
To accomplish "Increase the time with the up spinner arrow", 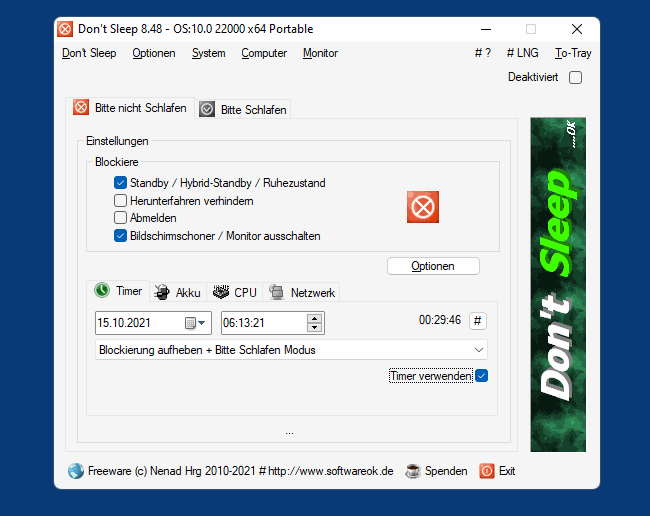I will pyautogui.click(x=315, y=318).
